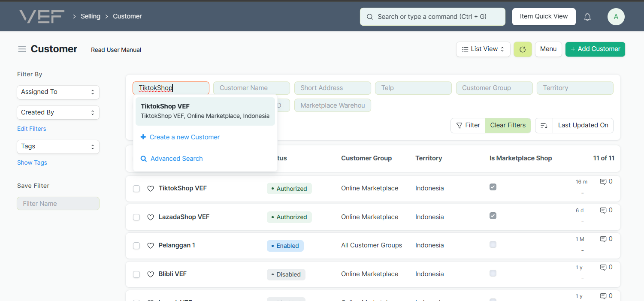The image size is (644, 301).
Task: Toggle the sidebar hamburger icon beside Customer
Action: (x=22, y=49)
